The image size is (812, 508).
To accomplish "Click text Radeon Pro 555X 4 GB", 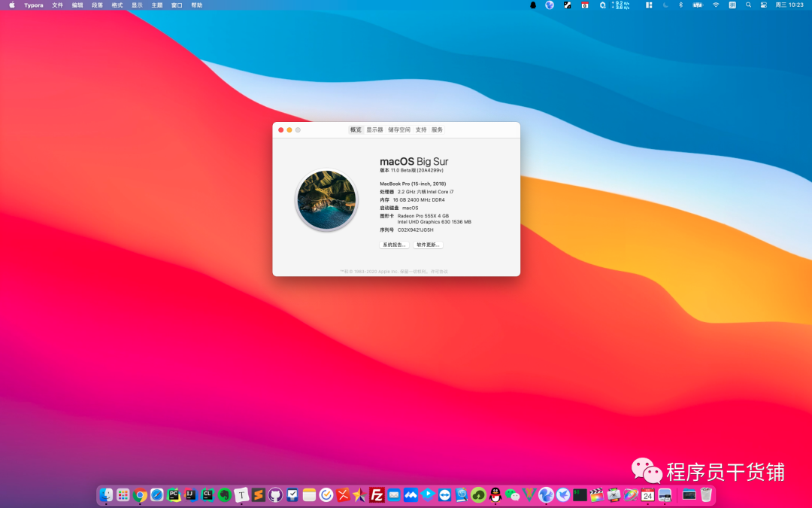I will point(423,216).
